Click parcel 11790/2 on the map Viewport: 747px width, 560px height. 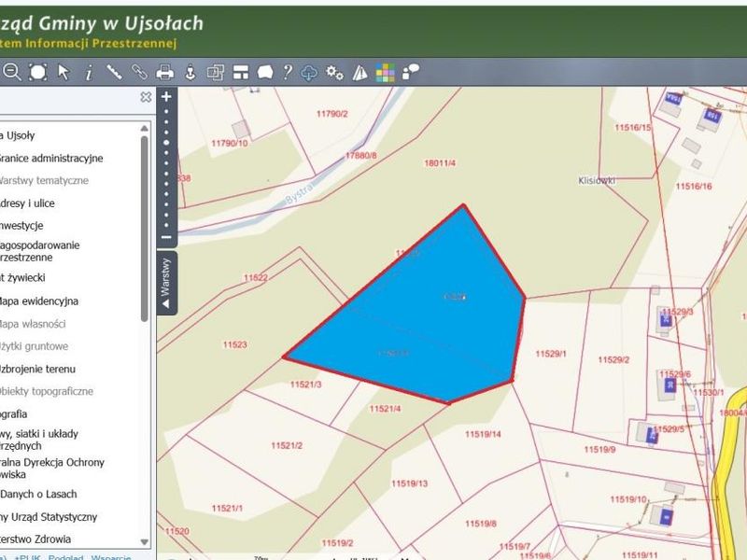[x=332, y=114]
